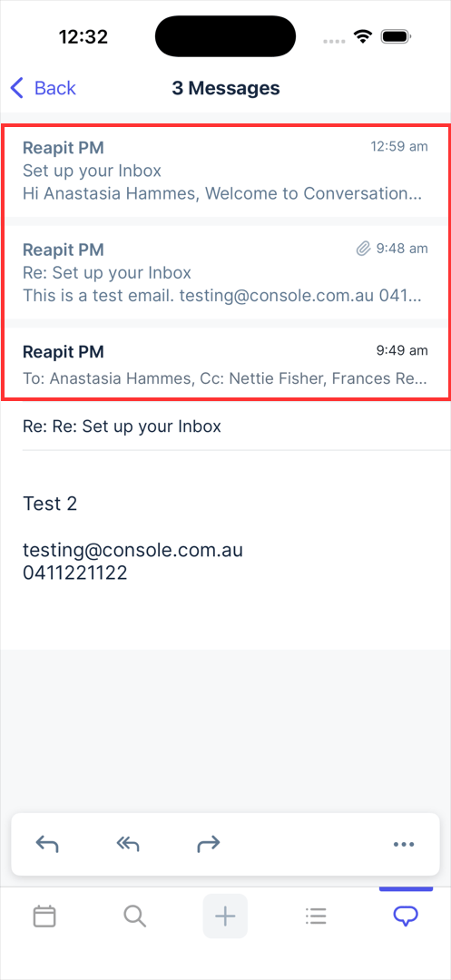Open the calendar tab icon

pyautogui.click(x=44, y=916)
